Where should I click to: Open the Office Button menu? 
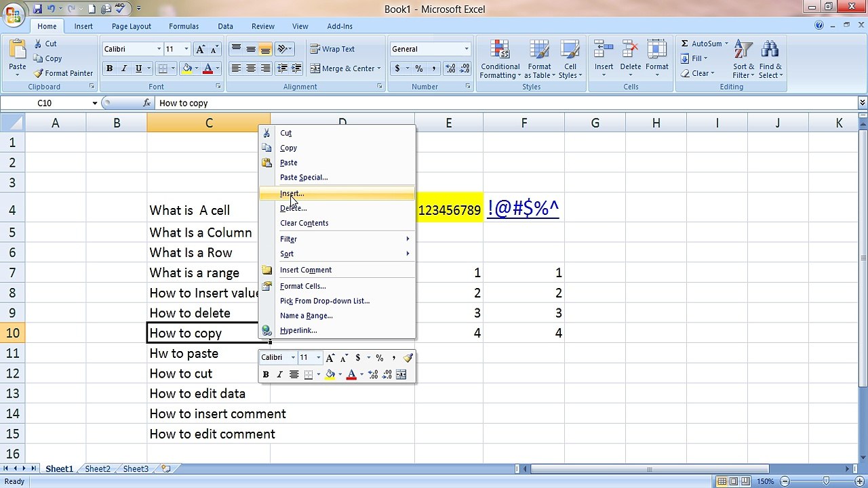point(14,14)
